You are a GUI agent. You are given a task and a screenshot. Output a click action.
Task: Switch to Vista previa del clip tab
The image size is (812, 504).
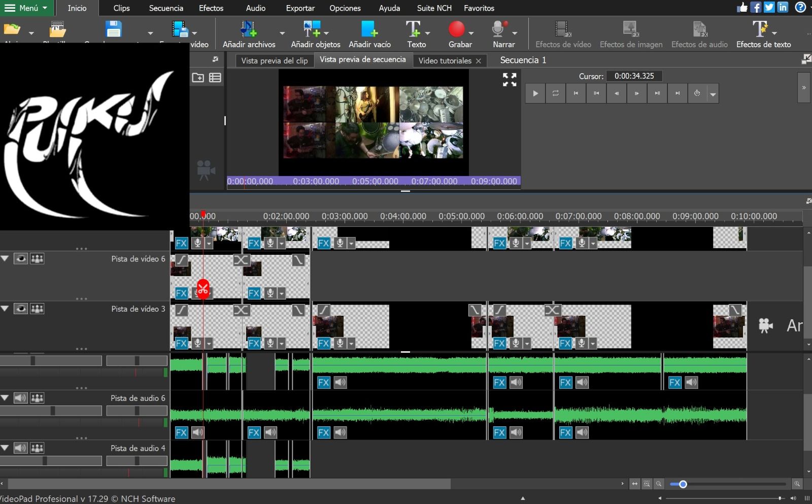click(275, 60)
